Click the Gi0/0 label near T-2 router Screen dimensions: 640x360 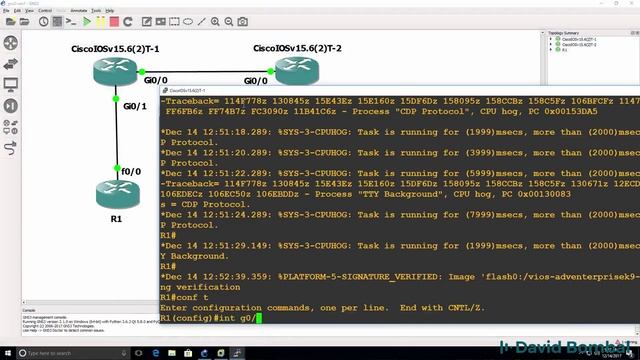(x=256, y=81)
